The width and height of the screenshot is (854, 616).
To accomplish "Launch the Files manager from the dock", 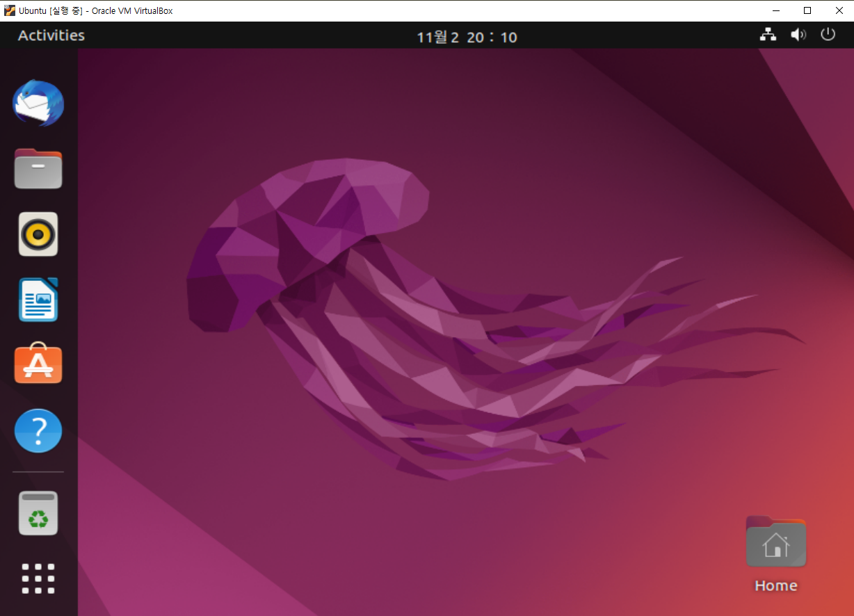I will point(38,168).
